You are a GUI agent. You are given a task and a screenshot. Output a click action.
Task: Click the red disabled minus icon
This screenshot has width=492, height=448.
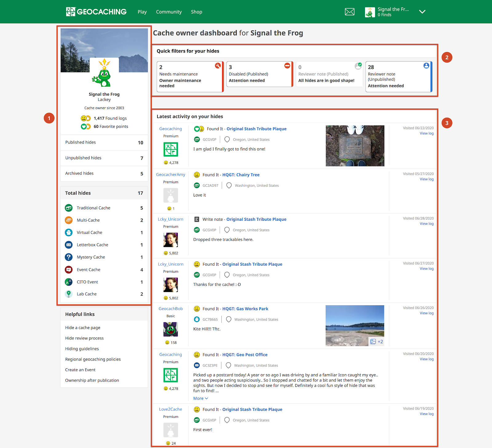tap(287, 65)
